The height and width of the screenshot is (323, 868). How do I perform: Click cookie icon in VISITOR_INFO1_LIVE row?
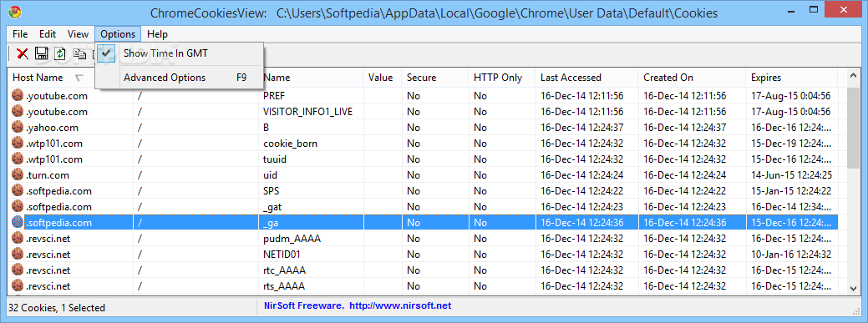coord(18,112)
